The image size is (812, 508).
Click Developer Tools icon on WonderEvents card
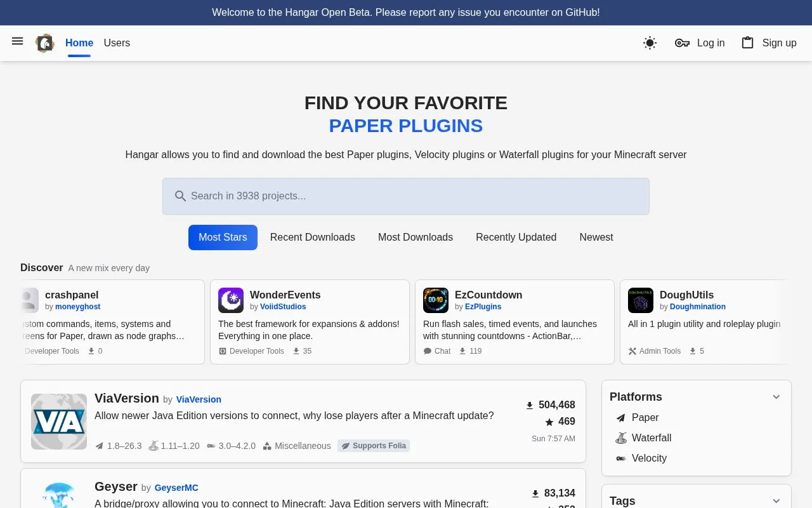coord(223,351)
